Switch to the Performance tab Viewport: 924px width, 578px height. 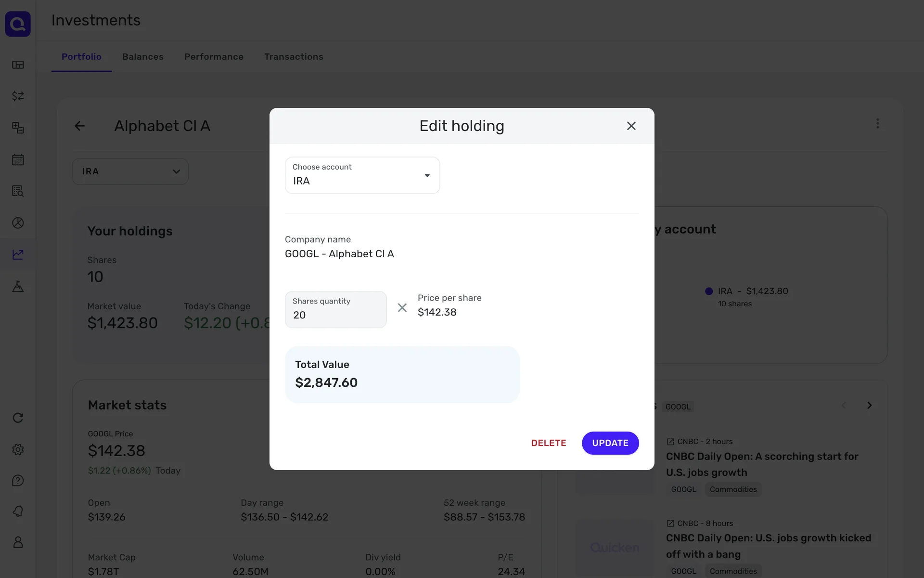(x=214, y=57)
